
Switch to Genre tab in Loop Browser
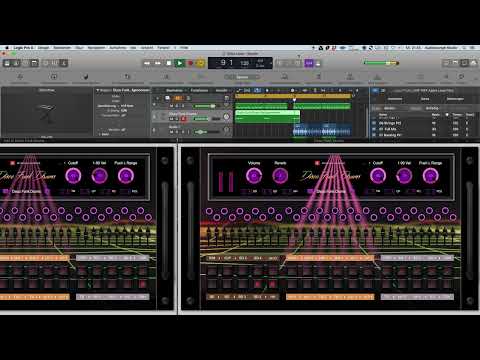pos(425,99)
